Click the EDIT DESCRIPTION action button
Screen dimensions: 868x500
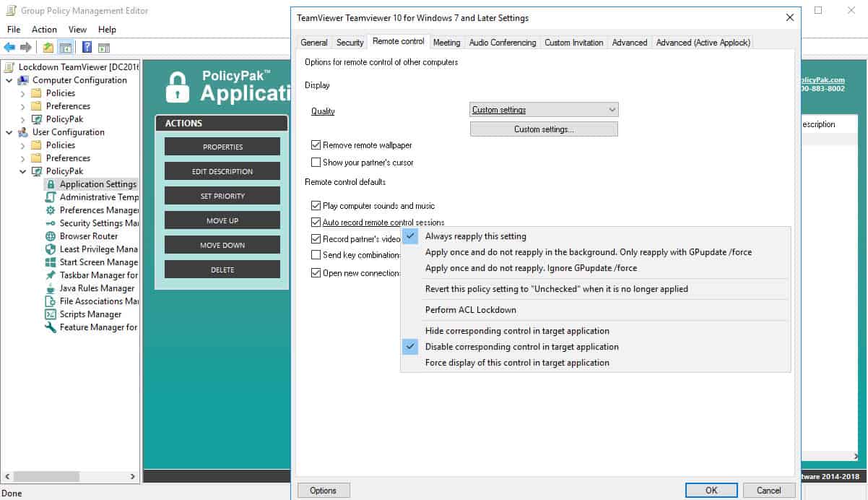pos(222,171)
